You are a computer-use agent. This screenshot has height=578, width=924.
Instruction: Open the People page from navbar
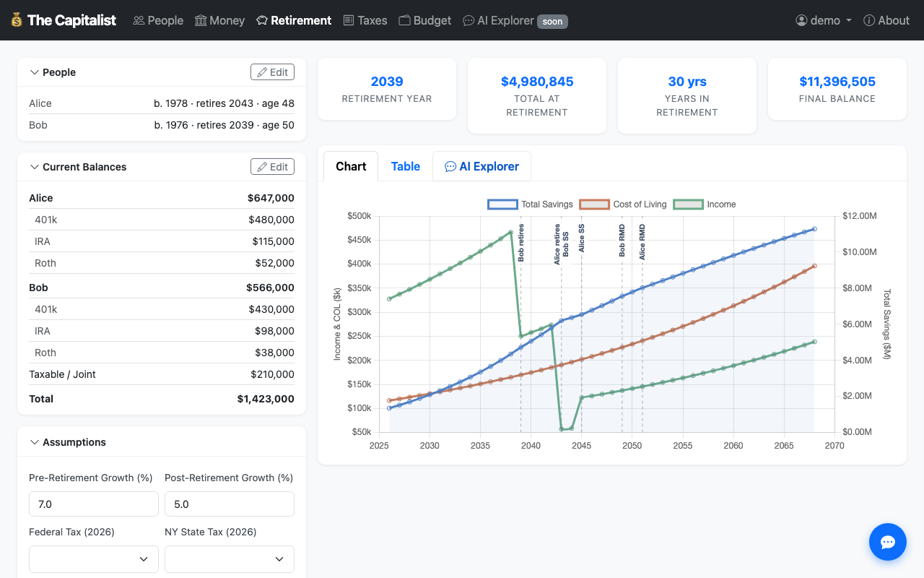158,20
